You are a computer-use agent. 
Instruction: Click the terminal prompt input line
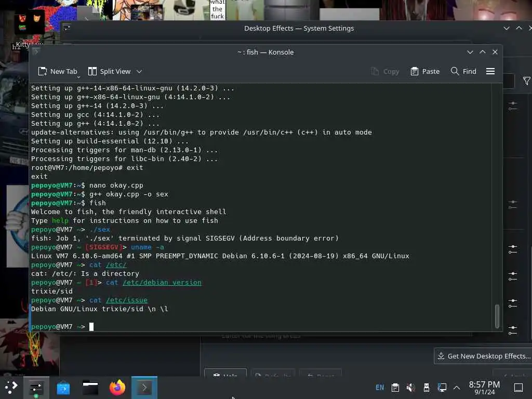pyautogui.click(x=261, y=326)
